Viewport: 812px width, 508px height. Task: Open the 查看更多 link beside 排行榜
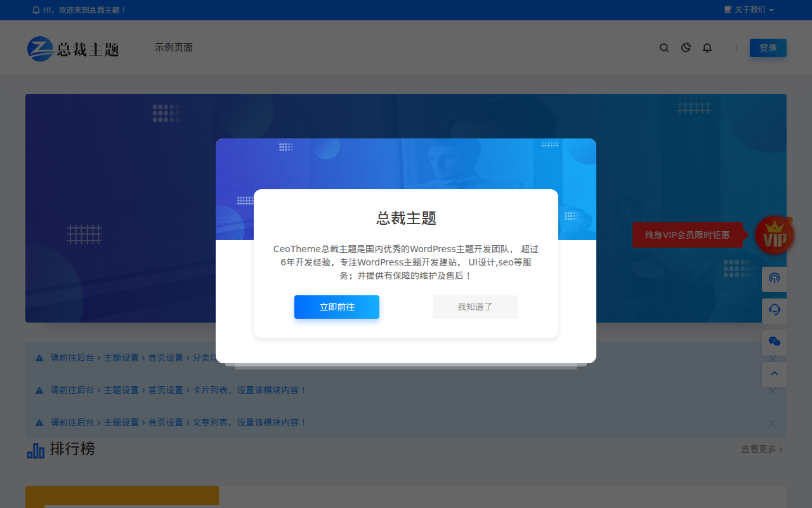click(761, 449)
